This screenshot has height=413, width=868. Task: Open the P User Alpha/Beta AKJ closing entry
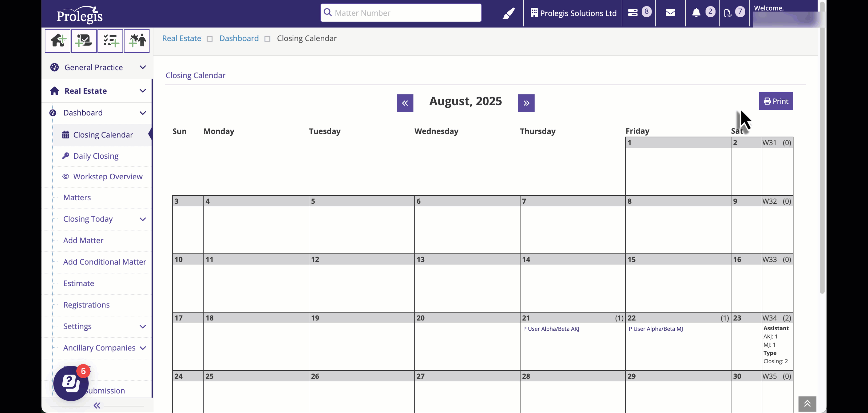tap(551, 329)
